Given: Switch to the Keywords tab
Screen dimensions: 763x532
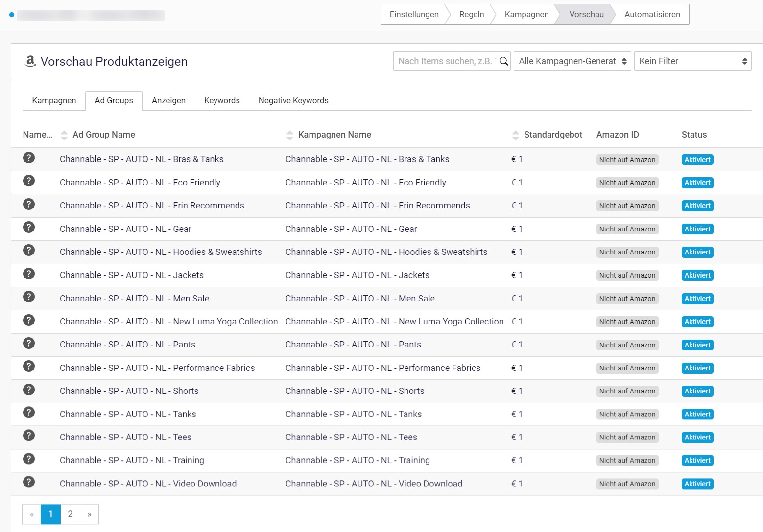Looking at the screenshot, I should [222, 100].
